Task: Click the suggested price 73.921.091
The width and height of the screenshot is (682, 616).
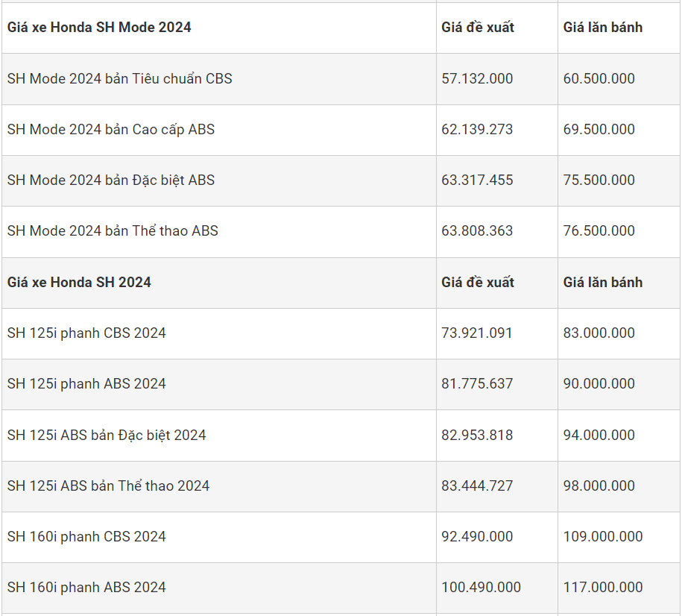Action: pyautogui.click(x=477, y=333)
